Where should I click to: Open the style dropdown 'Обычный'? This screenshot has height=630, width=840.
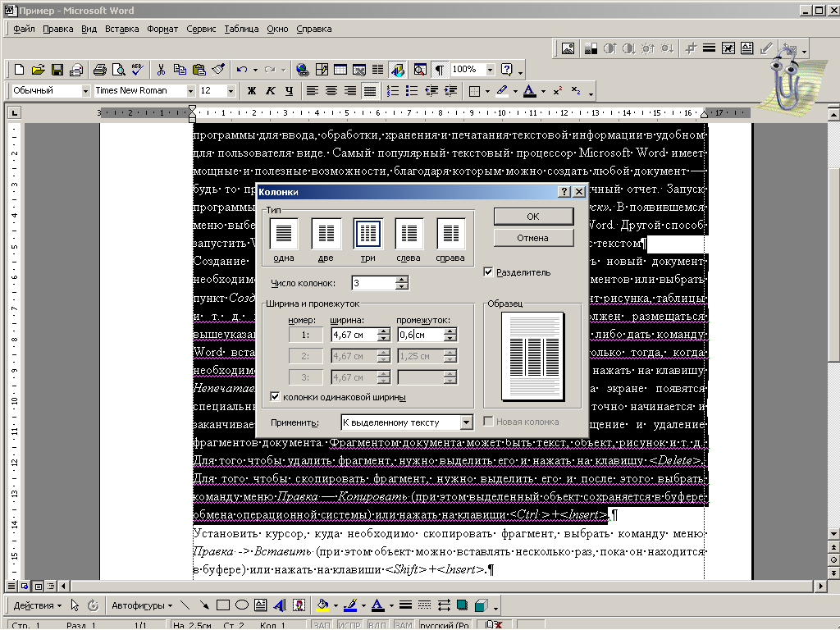point(85,91)
